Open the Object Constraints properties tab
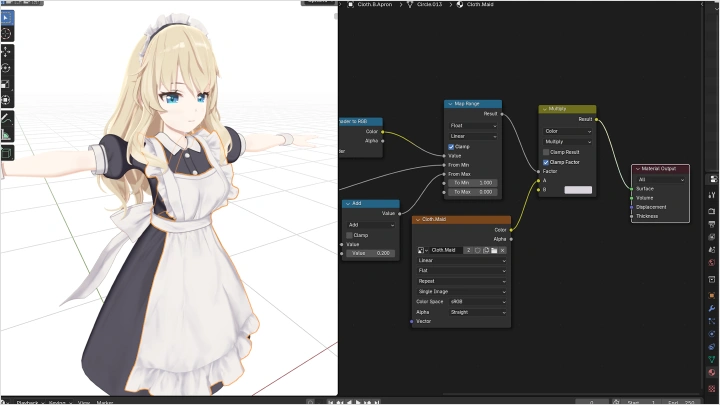This screenshot has height=405, width=720. [x=712, y=347]
